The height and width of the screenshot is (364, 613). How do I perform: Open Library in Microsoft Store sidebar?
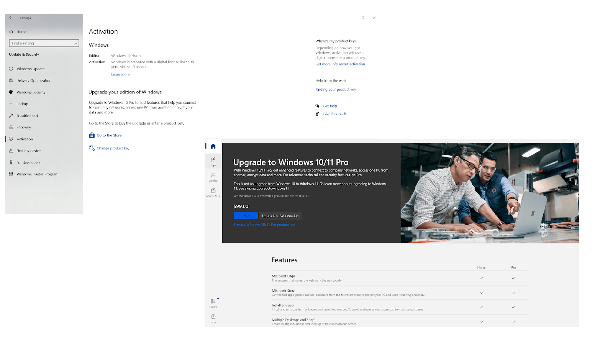(x=213, y=303)
